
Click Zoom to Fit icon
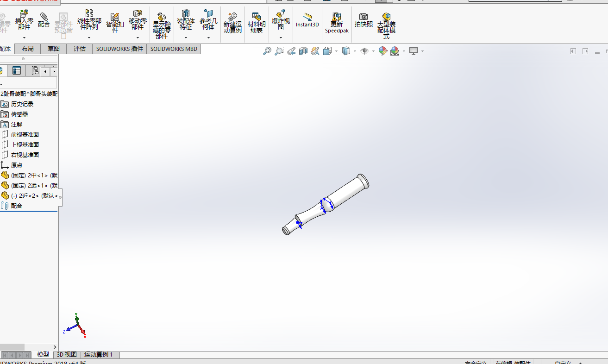(x=267, y=51)
